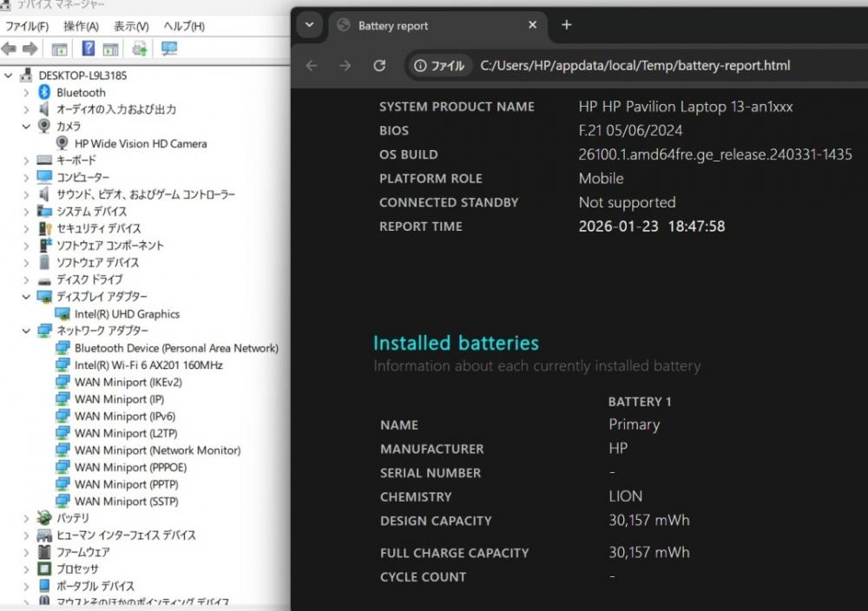The image size is (868, 611).
Task: Open the browser tab search dropdown
Action: pos(309,25)
